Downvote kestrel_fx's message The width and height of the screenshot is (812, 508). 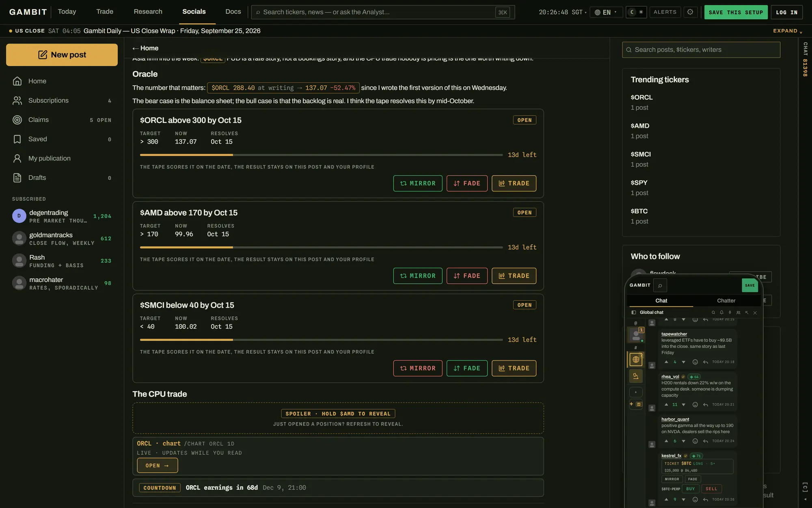point(684,499)
